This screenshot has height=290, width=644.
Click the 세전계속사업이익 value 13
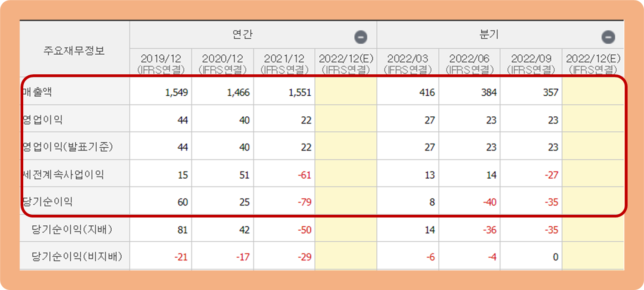tap(430, 175)
